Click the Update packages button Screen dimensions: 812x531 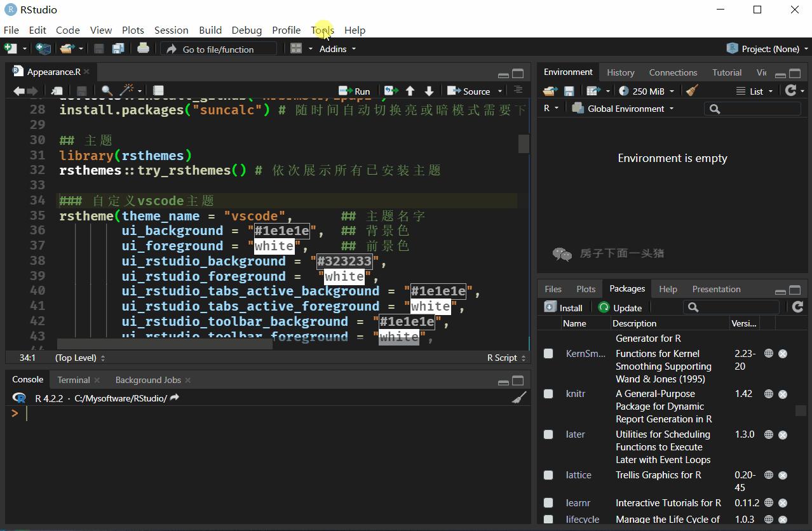[620, 307]
